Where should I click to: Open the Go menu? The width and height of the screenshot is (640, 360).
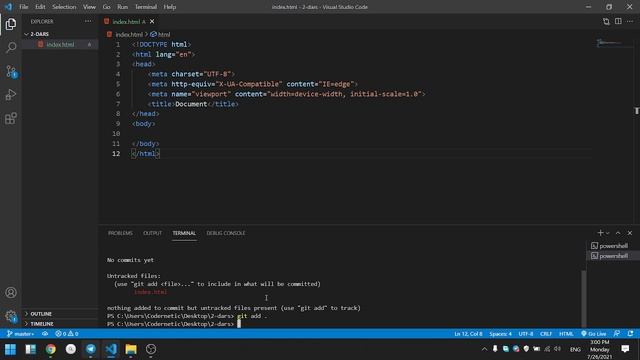tap(107, 7)
